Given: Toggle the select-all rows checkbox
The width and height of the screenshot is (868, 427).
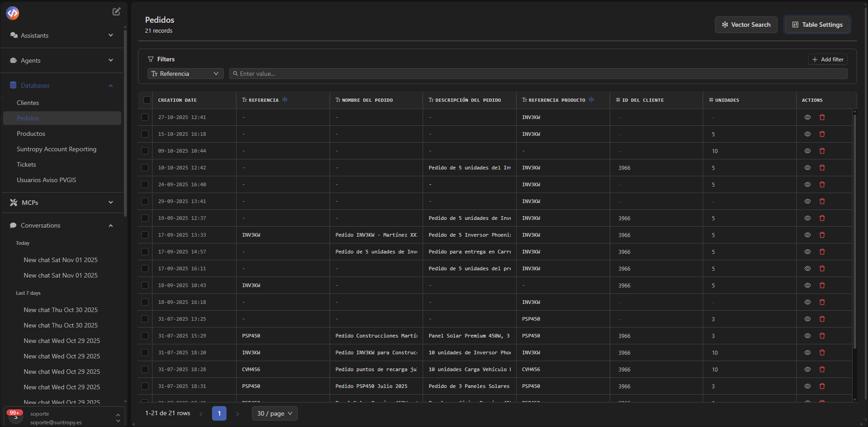Looking at the screenshot, I should [147, 100].
